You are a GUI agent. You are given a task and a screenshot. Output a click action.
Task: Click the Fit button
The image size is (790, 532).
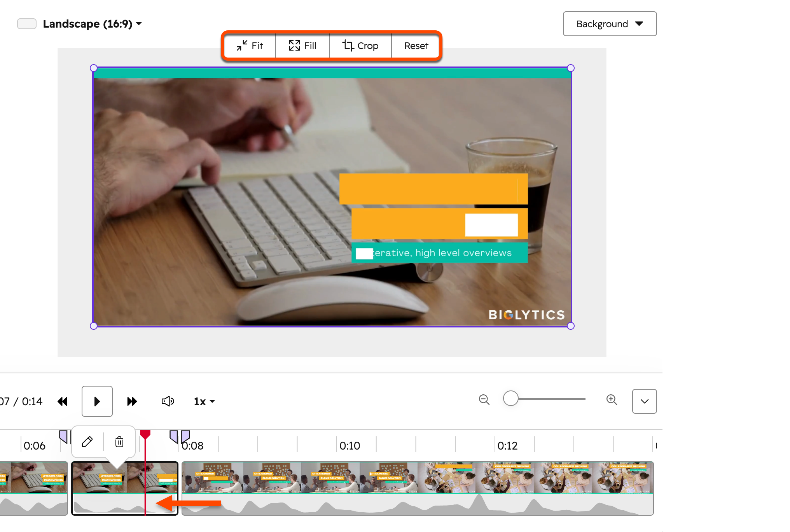pyautogui.click(x=250, y=46)
